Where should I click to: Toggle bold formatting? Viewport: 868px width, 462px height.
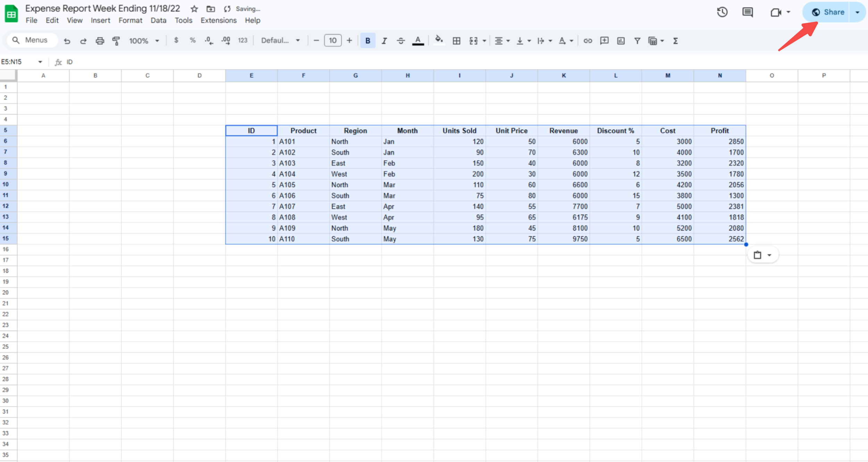(368, 41)
